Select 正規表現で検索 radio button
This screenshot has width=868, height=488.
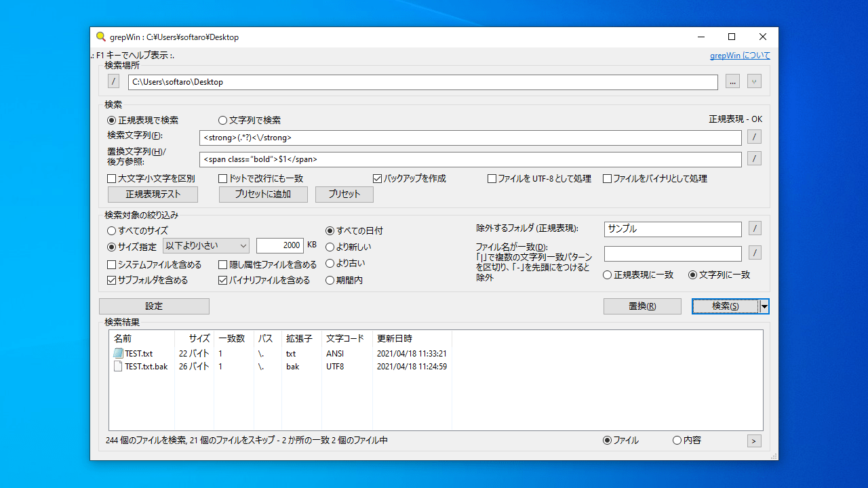pyautogui.click(x=143, y=120)
